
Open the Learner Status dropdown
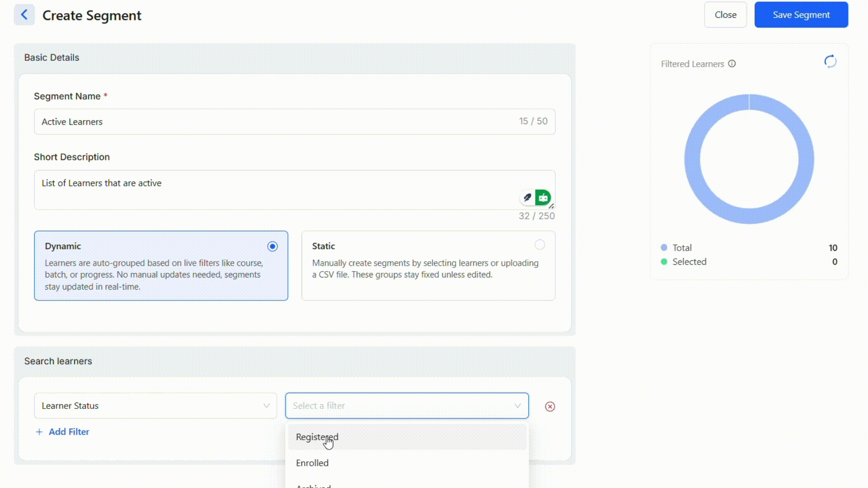pyautogui.click(x=155, y=406)
